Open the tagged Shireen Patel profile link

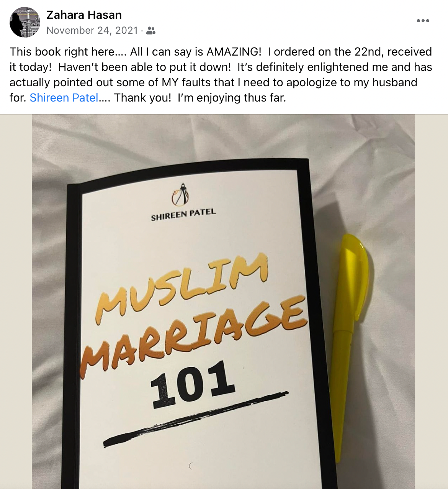click(x=64, y=98)
